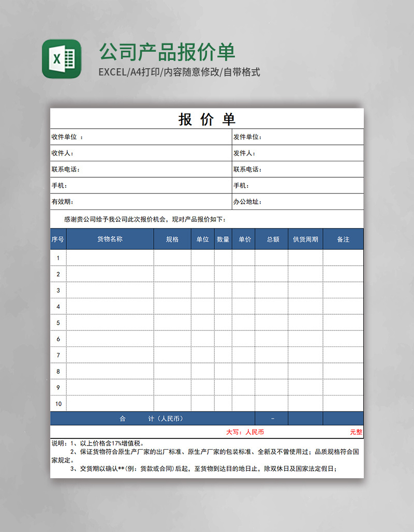Select the 总额 column header
414x532 pixels.
tap(272, 238)
